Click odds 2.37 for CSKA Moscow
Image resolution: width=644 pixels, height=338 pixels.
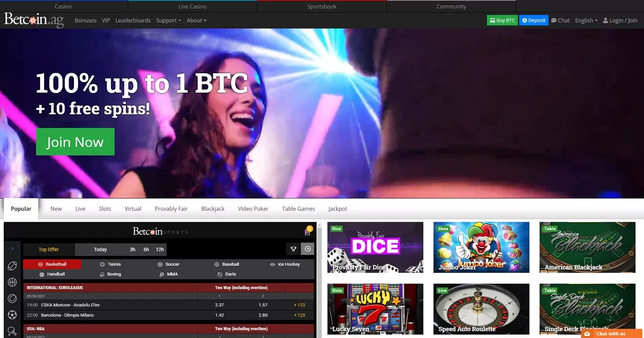point(219,305)
